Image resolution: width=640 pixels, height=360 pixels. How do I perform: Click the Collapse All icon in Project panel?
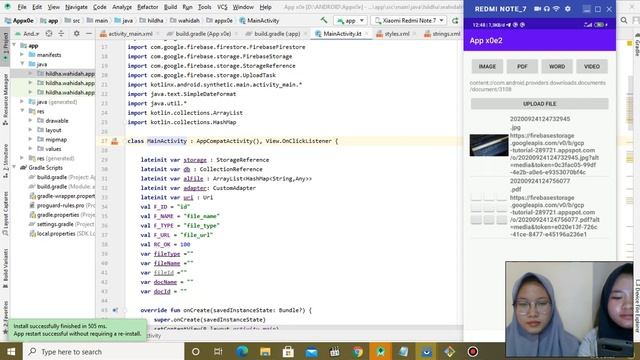[x=61, y=33]
